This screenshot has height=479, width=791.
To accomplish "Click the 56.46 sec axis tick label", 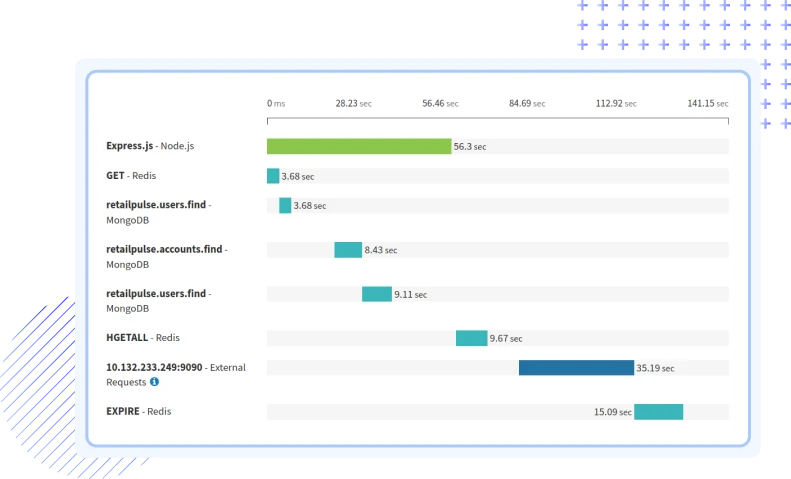I will click(x=440, y=103).
